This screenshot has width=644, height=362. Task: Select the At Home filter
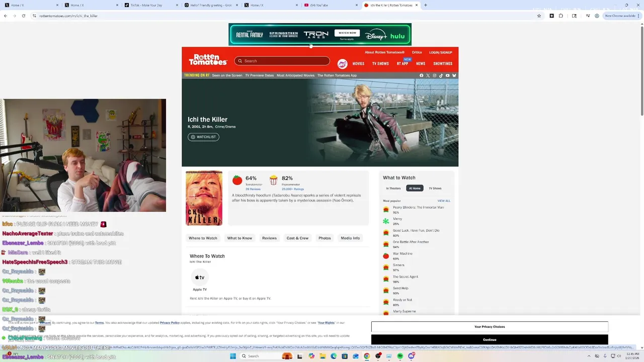pos(415,189)
